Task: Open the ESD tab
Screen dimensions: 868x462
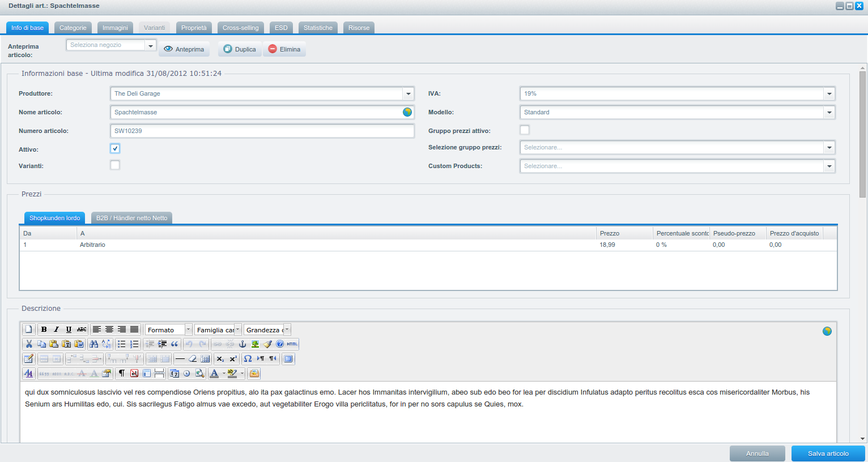Action: (x=281, y=28)
